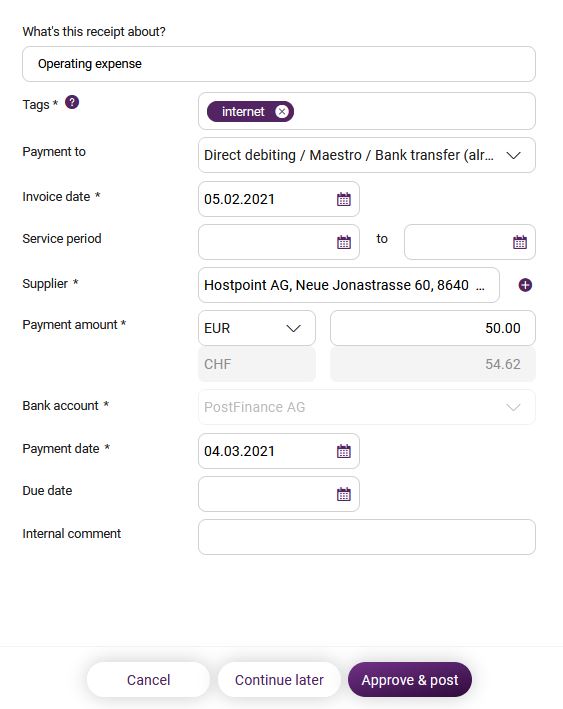Click the Continue later button
The width and height of the screenshot is (563, 709).
tap(279, 680)
